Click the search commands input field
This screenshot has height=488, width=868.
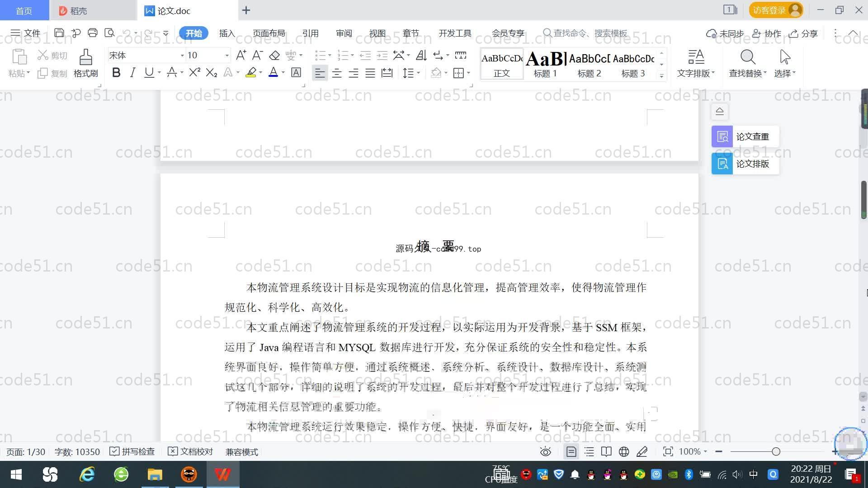tap(590, 33)
